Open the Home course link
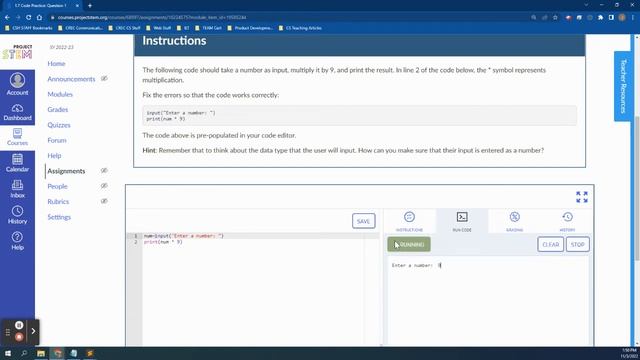The height and width of the screenshot is (360, 640). tap(56, 64)
